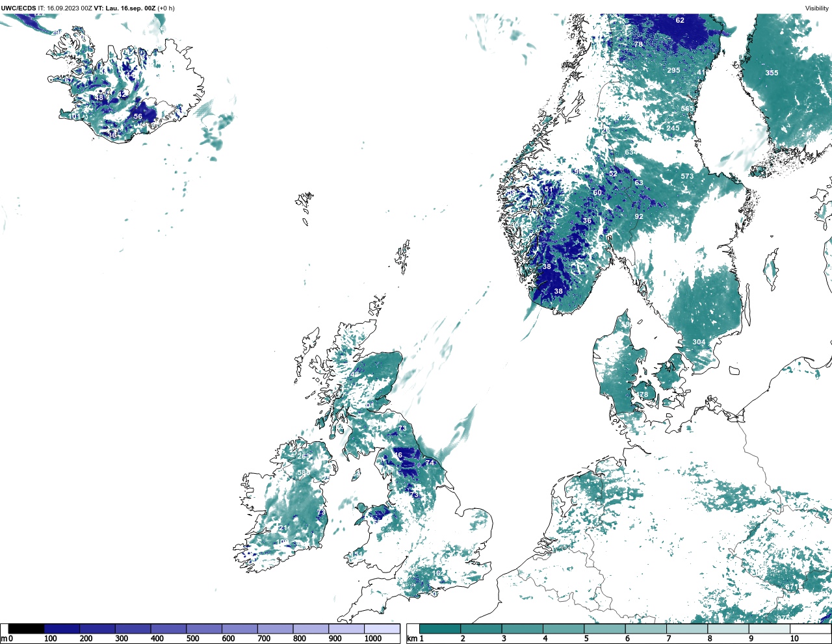
Task: Click the 'km' unit label on legend
Action: click(x=411, y=639)
